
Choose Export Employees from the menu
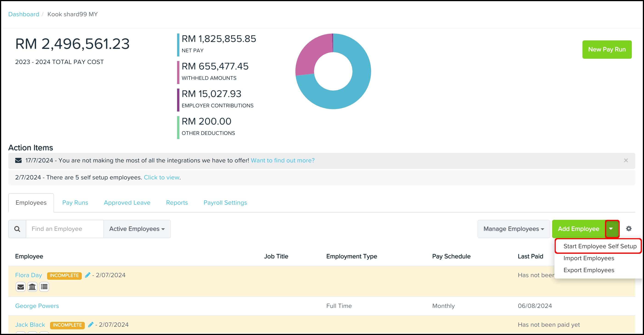(588, 270)
